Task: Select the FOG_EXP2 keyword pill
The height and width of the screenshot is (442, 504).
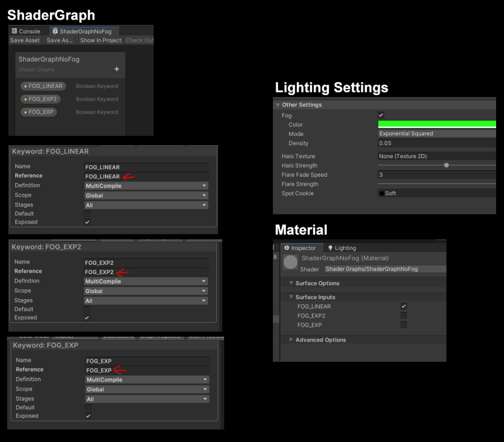Action: click(41, 99)
